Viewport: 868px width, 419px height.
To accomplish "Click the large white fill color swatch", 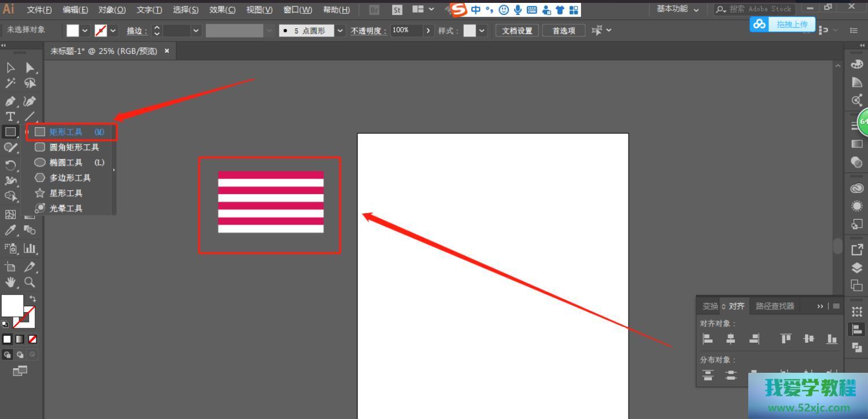I will (12, 306).
